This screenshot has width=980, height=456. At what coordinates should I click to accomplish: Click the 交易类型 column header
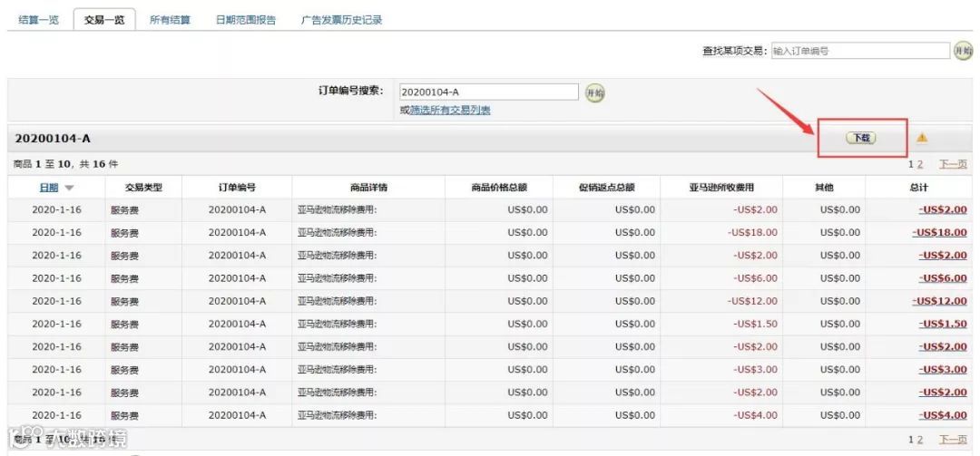click(x=143, y=188)
